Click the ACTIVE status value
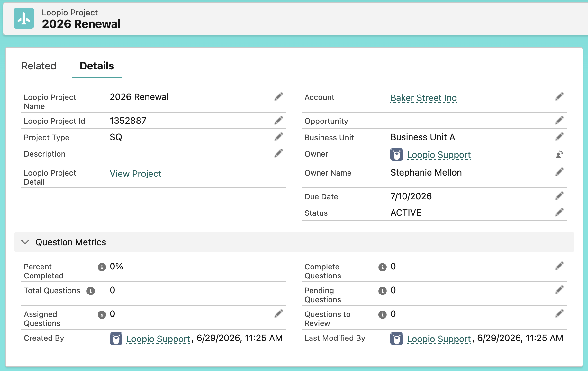This screenshot has width=588, height=371. tap(406, 213)
